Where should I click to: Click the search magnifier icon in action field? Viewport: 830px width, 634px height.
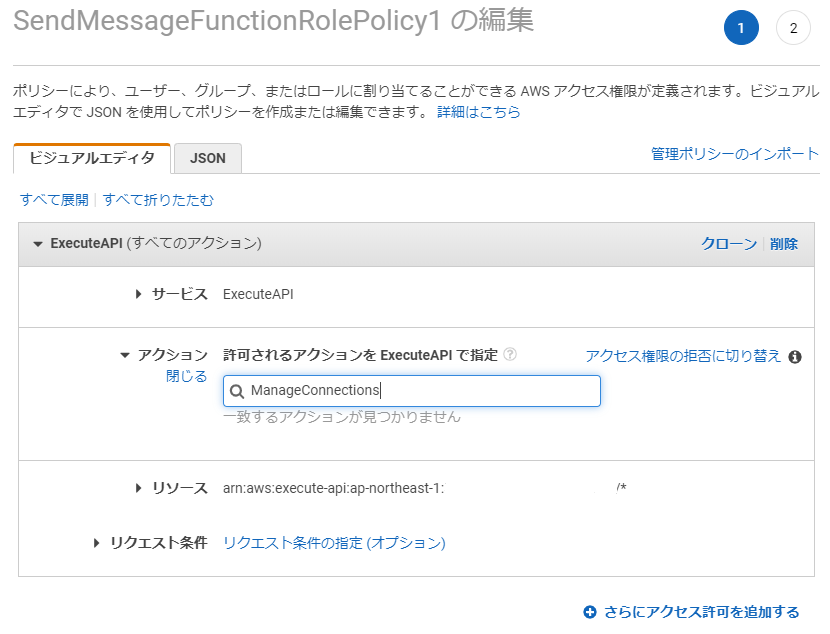(x=237, y=391)
